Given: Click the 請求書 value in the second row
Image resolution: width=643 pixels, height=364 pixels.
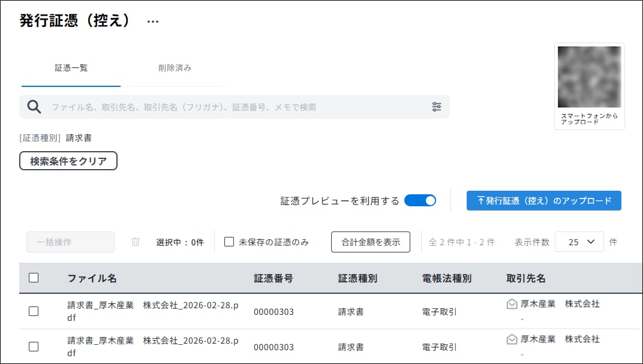Looking at the screenshot, I should point(351,347).
